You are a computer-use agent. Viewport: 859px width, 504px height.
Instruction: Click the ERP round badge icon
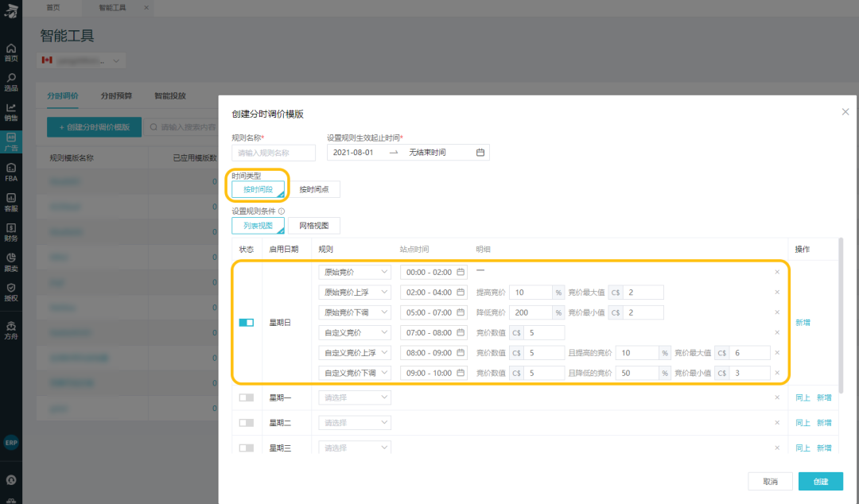coord(11,443)
